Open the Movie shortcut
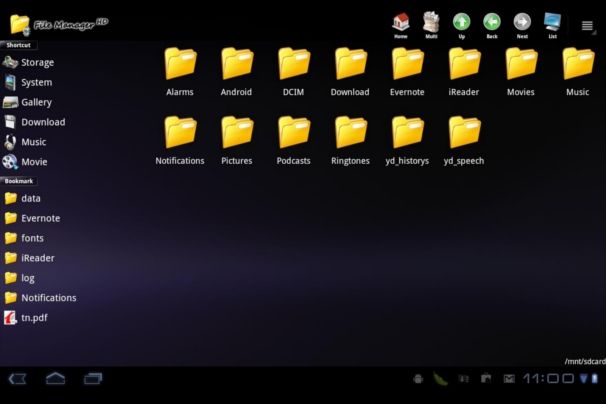This screenshot has width=606, height=404. pyautogui.click(x=25, y=162)
